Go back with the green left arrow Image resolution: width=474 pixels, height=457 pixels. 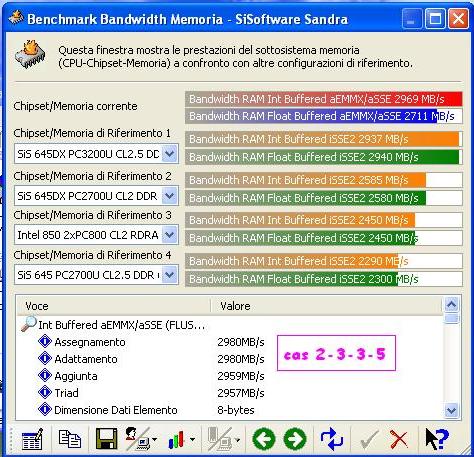click(x=264, y=439)
